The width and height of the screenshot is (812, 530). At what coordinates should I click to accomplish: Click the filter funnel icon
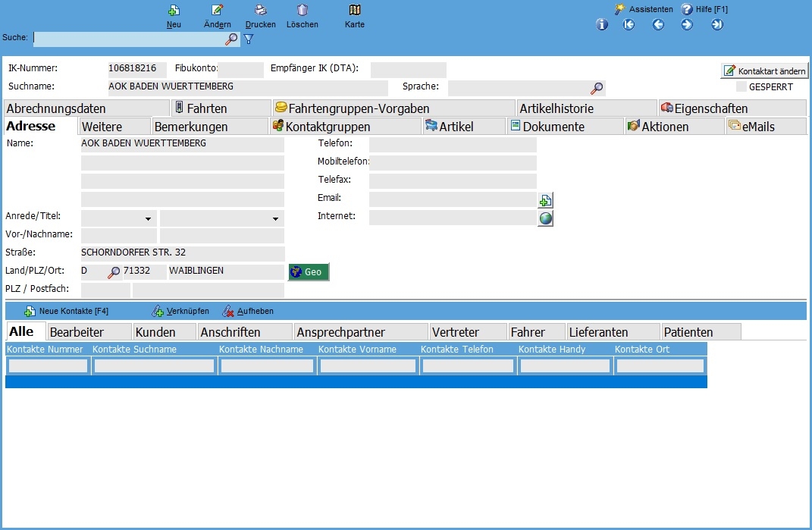(x=249, y=39)
